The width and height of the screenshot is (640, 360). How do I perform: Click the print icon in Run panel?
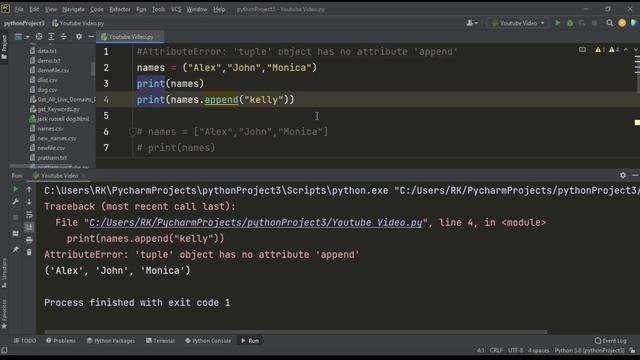[29, 240]
